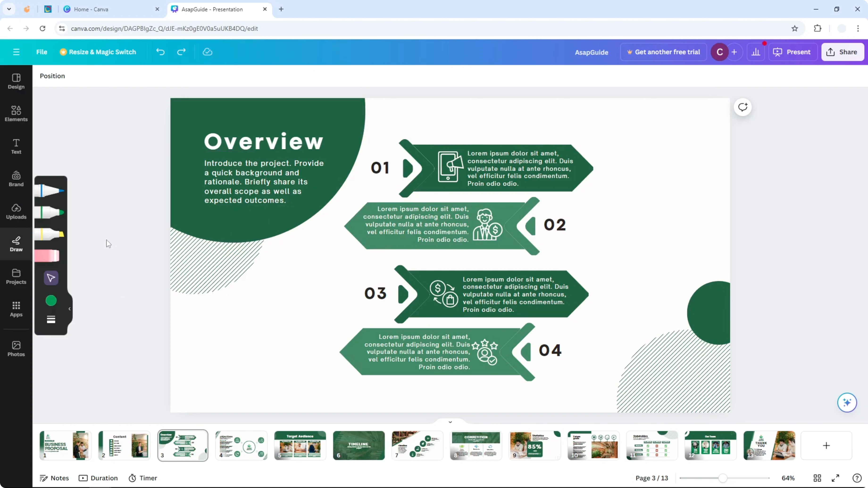868x488 pixels.
Task: Open the Uploads panel
Action: tap(16, 211)
